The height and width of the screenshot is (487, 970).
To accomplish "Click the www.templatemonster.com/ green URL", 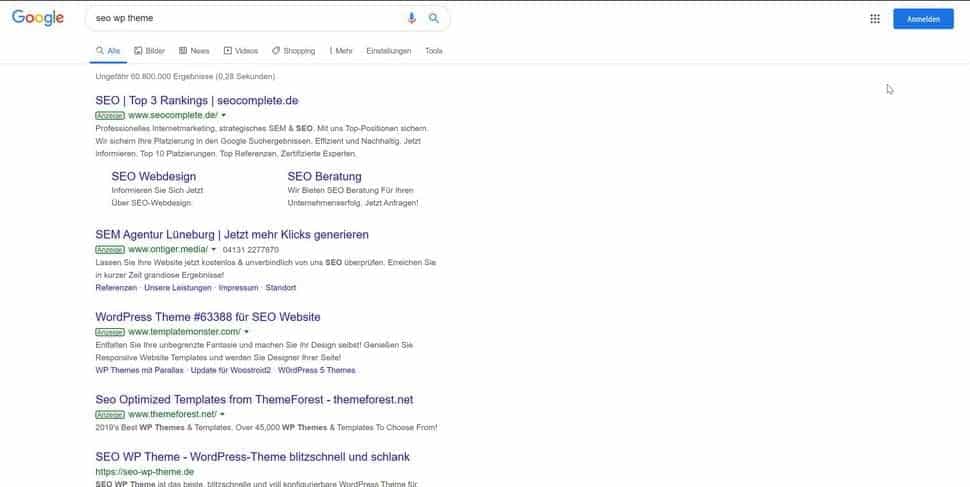I will click(184, 332).
